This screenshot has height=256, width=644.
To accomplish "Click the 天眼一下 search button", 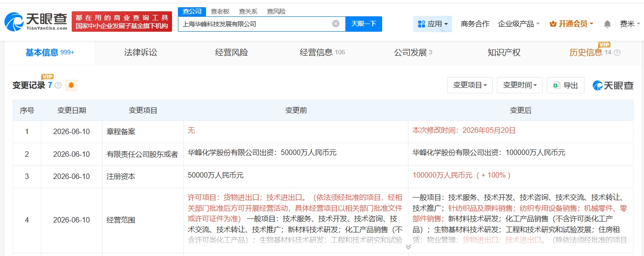I will pos(364,24).
